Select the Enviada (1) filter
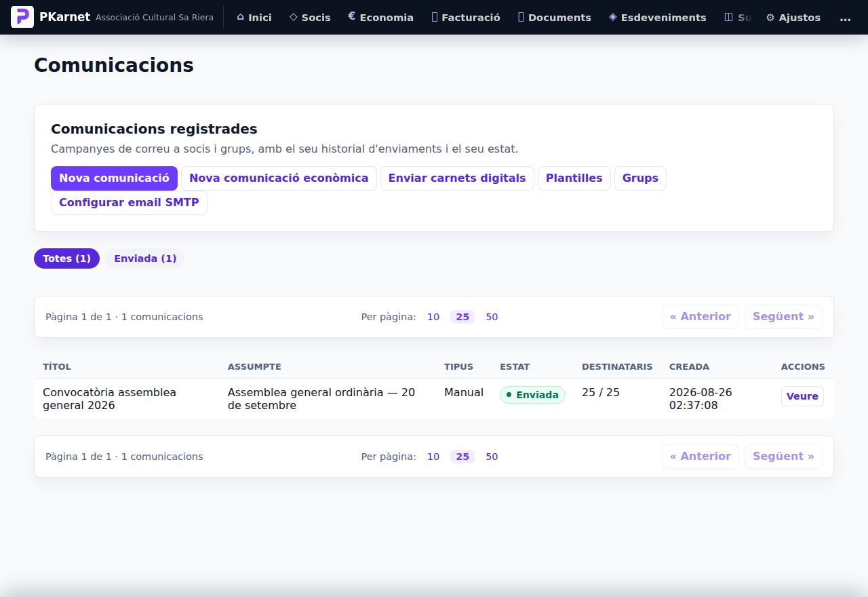 (145, 258)
